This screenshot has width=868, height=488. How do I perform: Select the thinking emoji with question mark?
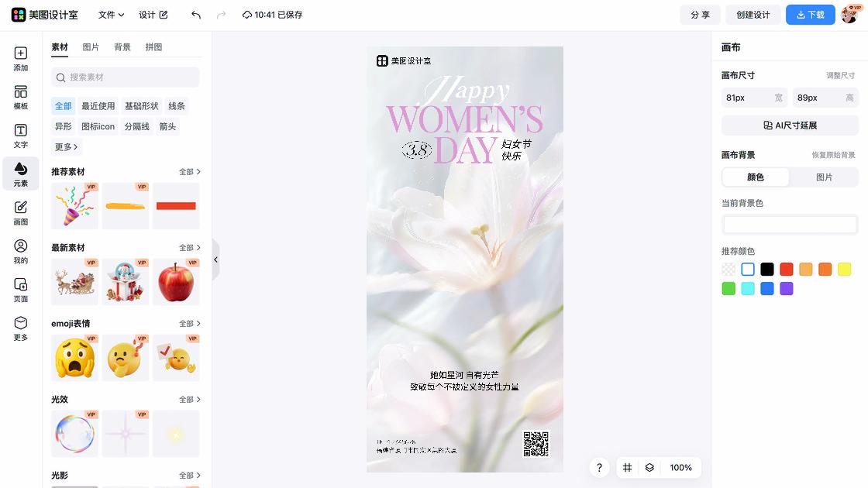click(x=125, y=357)
